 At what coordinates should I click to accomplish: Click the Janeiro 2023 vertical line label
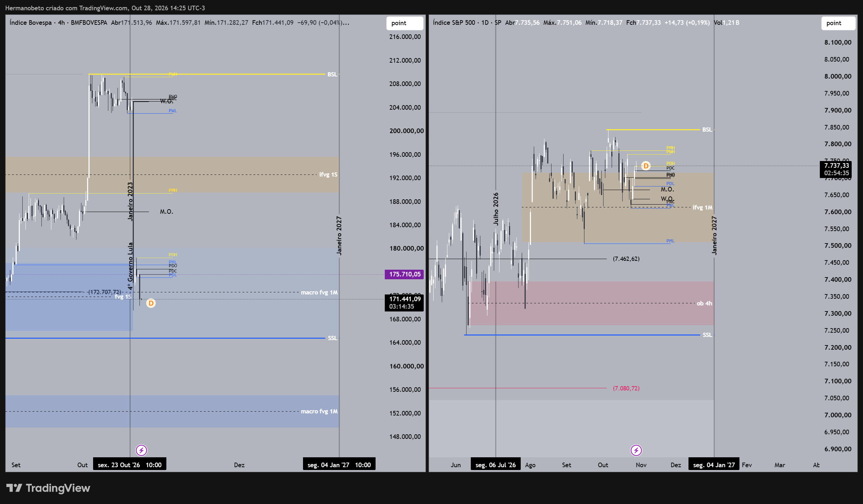tap(130, 201)
